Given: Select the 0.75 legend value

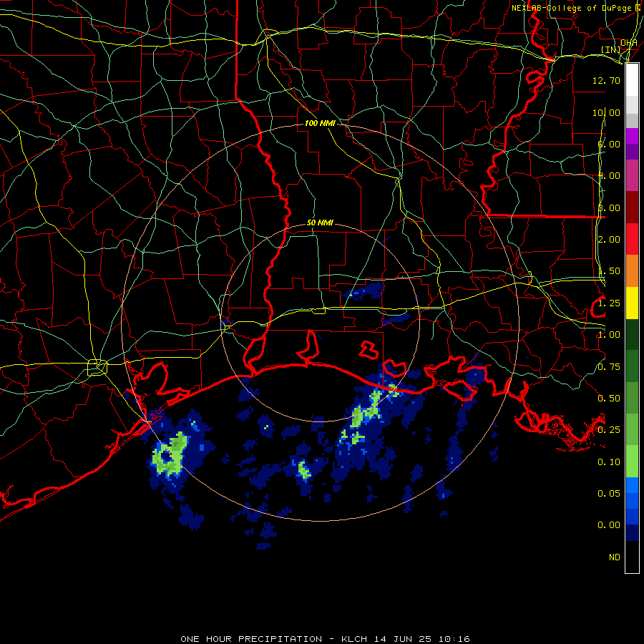Looking at the screenshot, I should click(609, 367).
